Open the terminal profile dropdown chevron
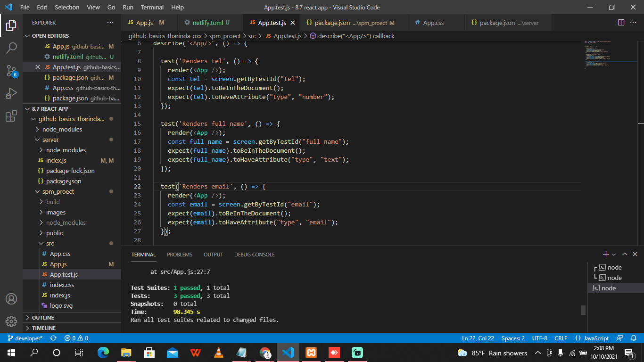Image resolution: width=644 pixels, height=362 pixels. (x=613, y=254)
